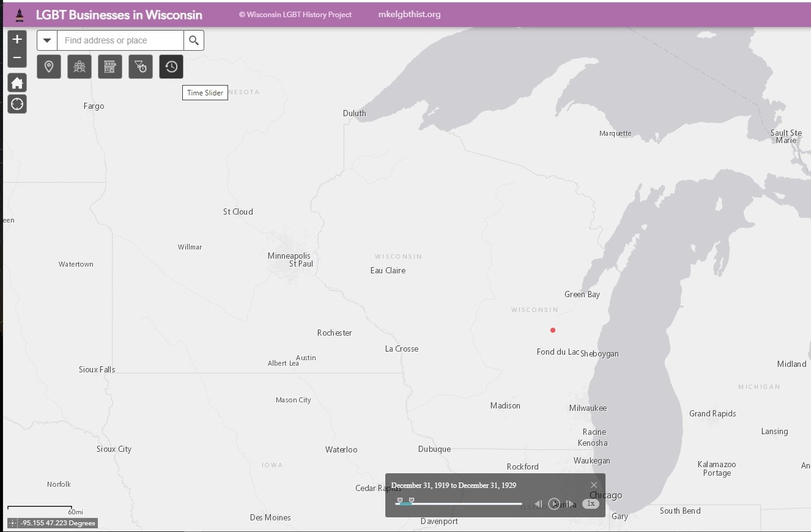This screenshot has width=811, height=532.
Task: Open the location pin widget
Action: coord(49,67)
